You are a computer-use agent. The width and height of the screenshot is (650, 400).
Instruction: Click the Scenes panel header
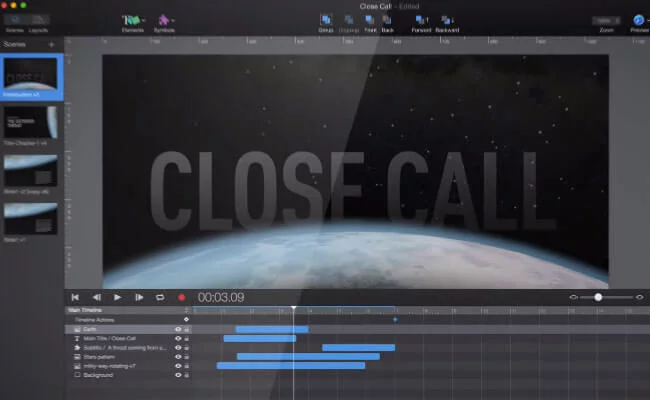tap(15, 44)
